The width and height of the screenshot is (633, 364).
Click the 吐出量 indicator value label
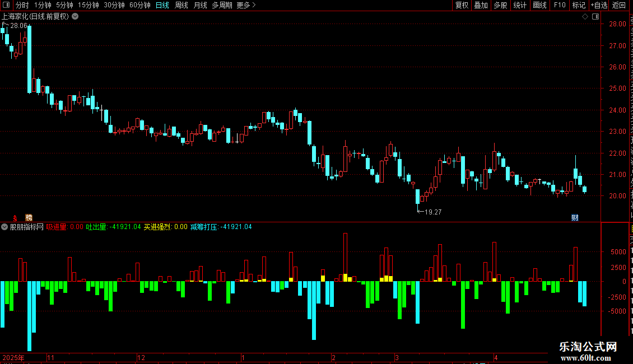[x=114, y=227]
